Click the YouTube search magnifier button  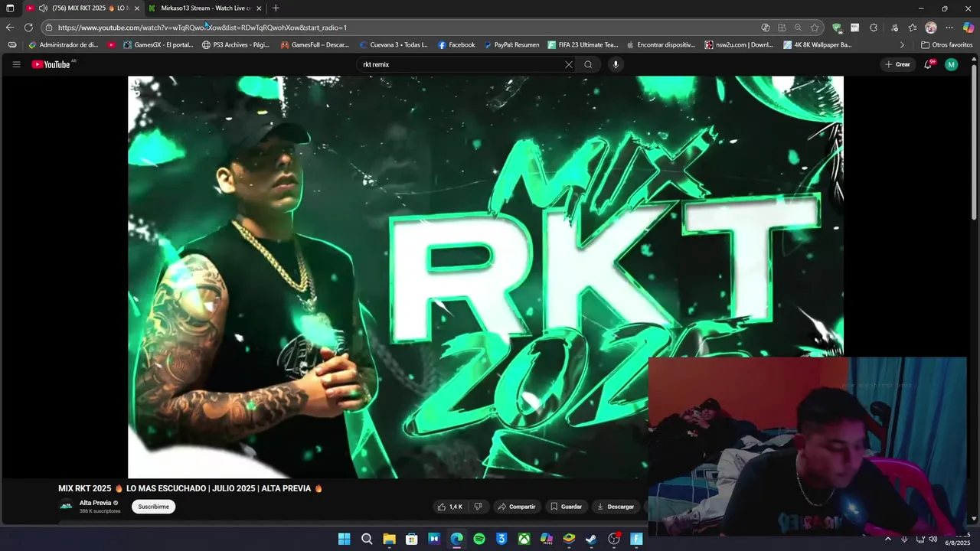pos(588,64)
